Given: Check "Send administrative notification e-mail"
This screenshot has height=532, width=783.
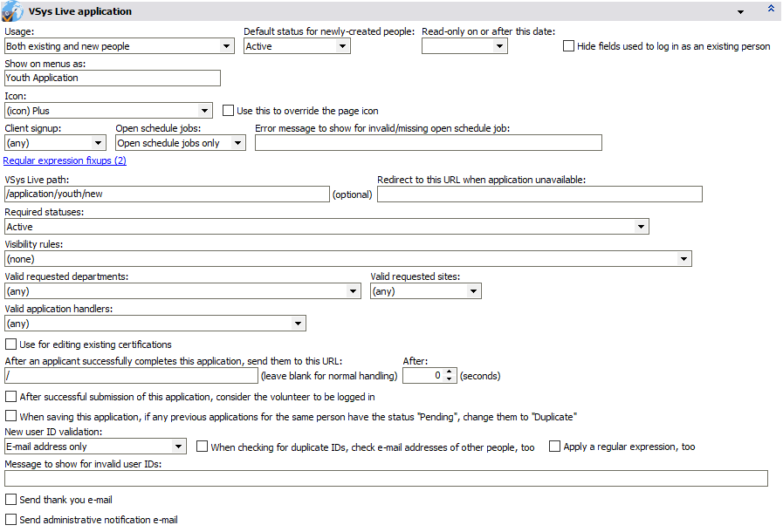Looking at the screenshot, I should pos(9,520).
